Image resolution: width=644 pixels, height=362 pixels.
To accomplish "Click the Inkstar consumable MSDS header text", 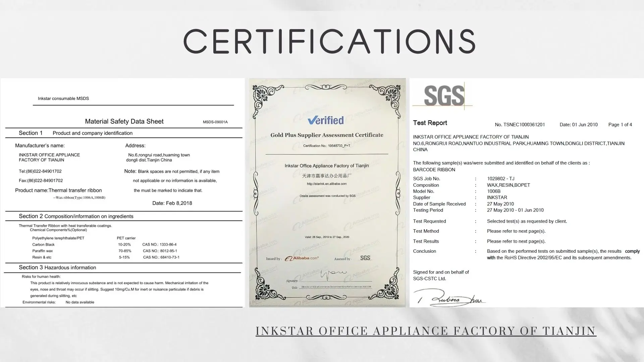I will click(x=63, y=99).
